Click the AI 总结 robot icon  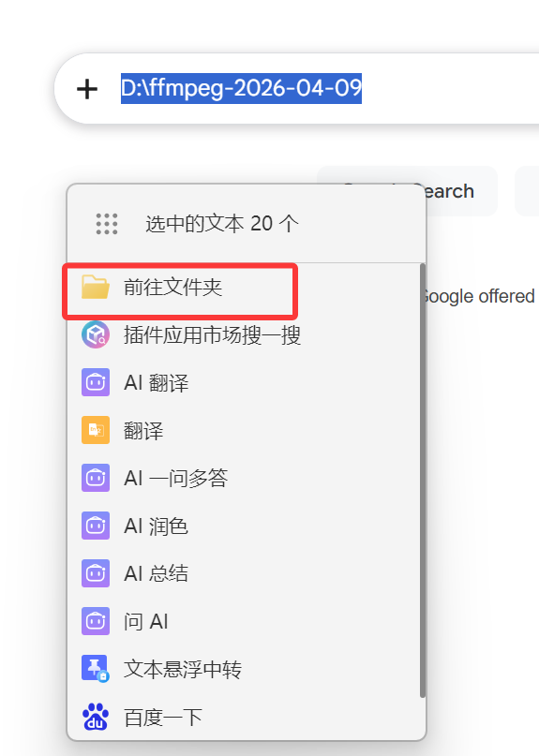coord(96,573)
